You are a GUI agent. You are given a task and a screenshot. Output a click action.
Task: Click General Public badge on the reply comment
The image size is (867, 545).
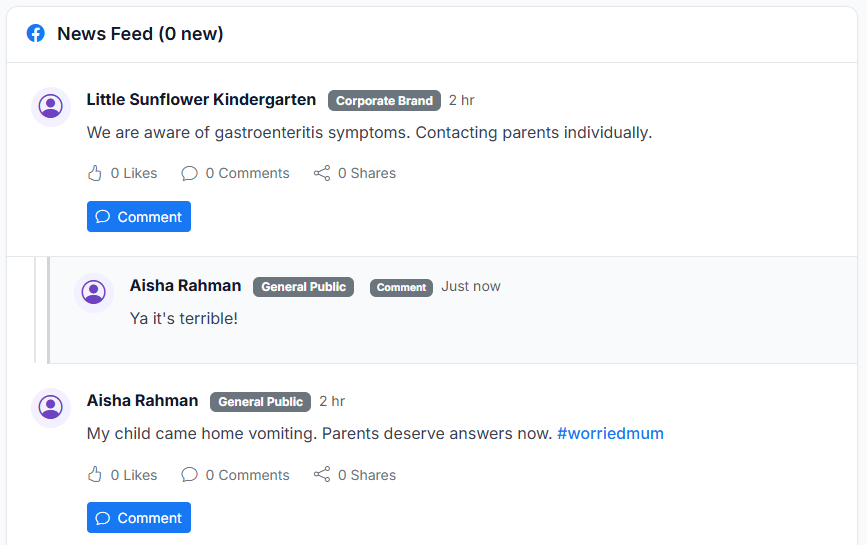303,287
